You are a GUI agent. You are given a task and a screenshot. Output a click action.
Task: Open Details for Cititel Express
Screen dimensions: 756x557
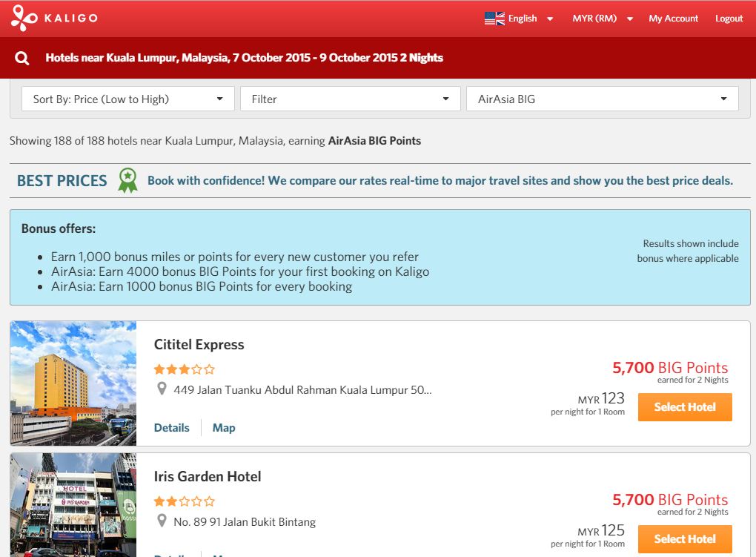(171, 427)
